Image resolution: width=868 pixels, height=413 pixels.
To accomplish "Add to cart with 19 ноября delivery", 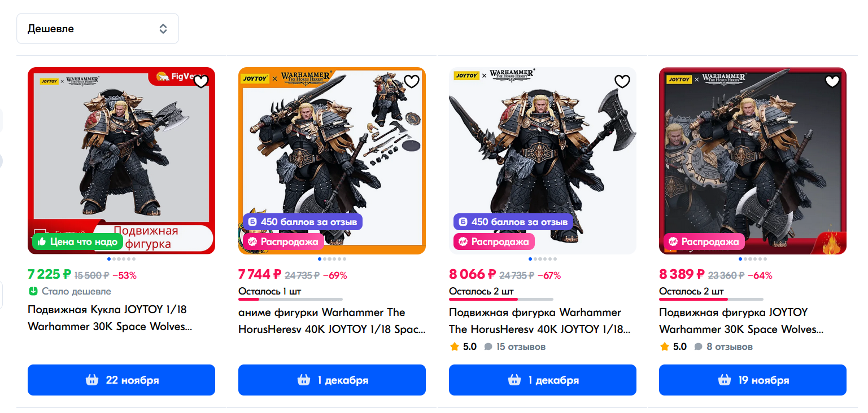I will pyautogui.click(x=753, y=380).
